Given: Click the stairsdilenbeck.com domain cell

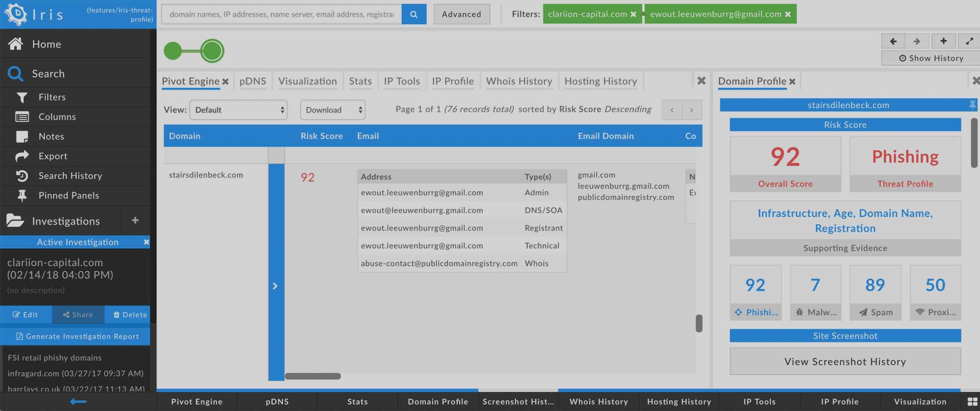Looking at the screenshot, I should pyautogui.click(x=206, y=175).
